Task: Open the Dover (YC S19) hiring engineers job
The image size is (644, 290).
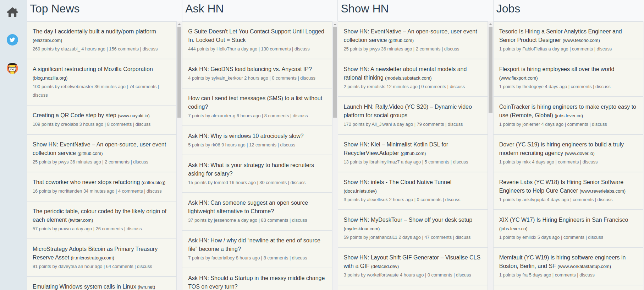Action: coord(561,149)
